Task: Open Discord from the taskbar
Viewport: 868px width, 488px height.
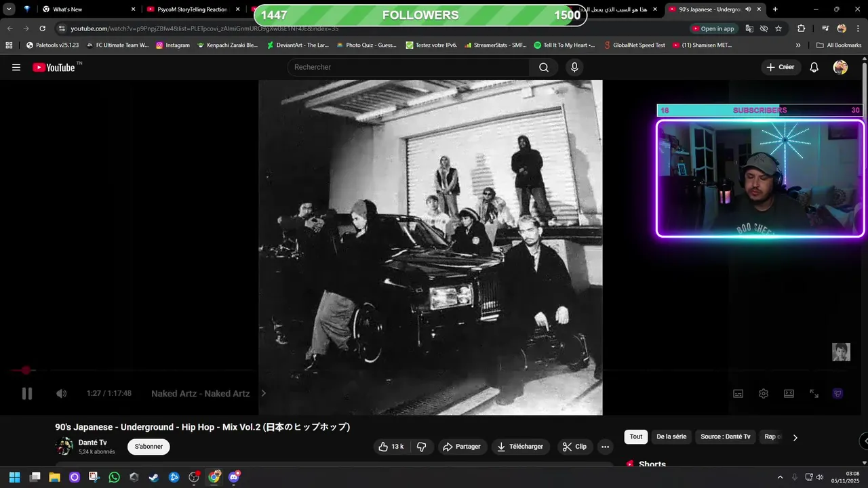Action: [x=234, y=477]
